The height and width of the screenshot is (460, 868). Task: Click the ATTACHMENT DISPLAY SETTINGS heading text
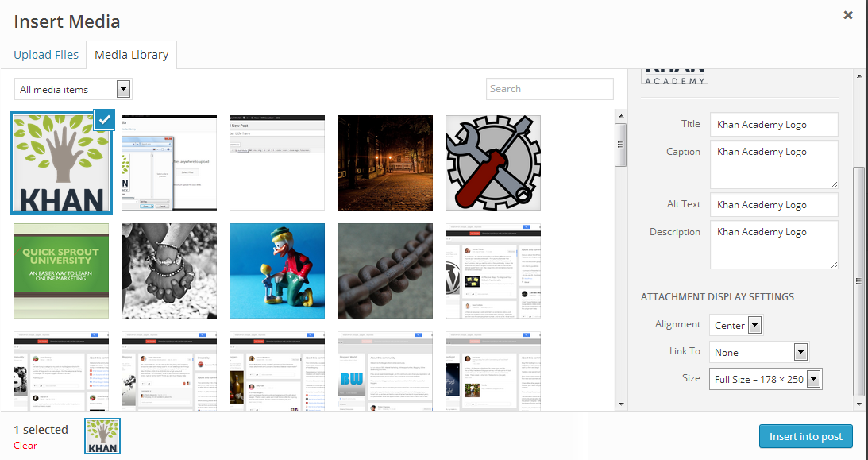point(717,296)
